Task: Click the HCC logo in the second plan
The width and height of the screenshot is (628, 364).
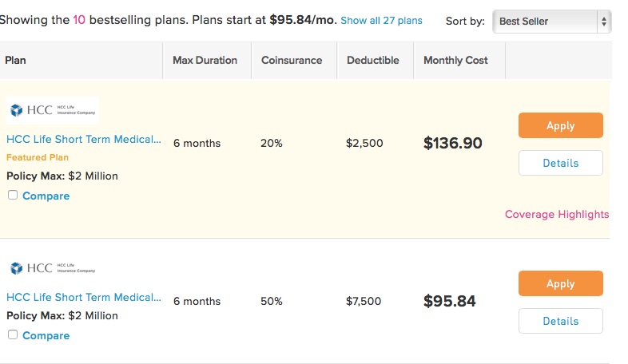Action: (x=53, y=268)
